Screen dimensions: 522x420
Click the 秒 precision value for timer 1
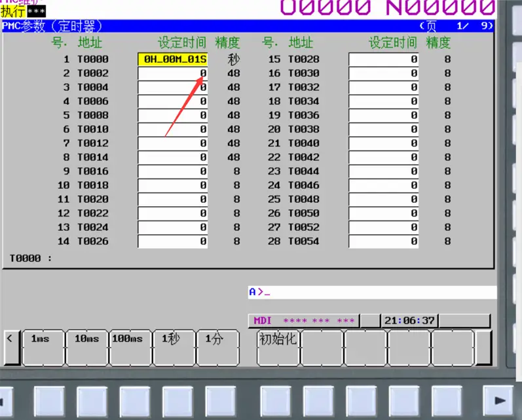click(x=234, y=60)
